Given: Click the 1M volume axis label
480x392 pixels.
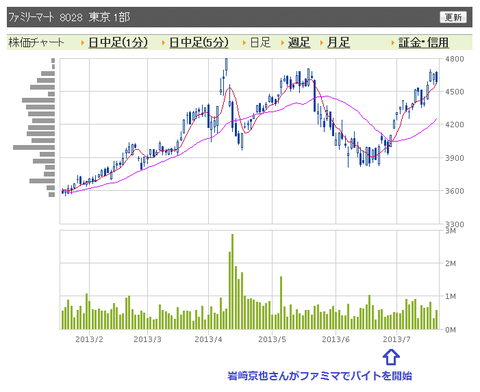Looking at the screenshot, I should pos(450,296).
